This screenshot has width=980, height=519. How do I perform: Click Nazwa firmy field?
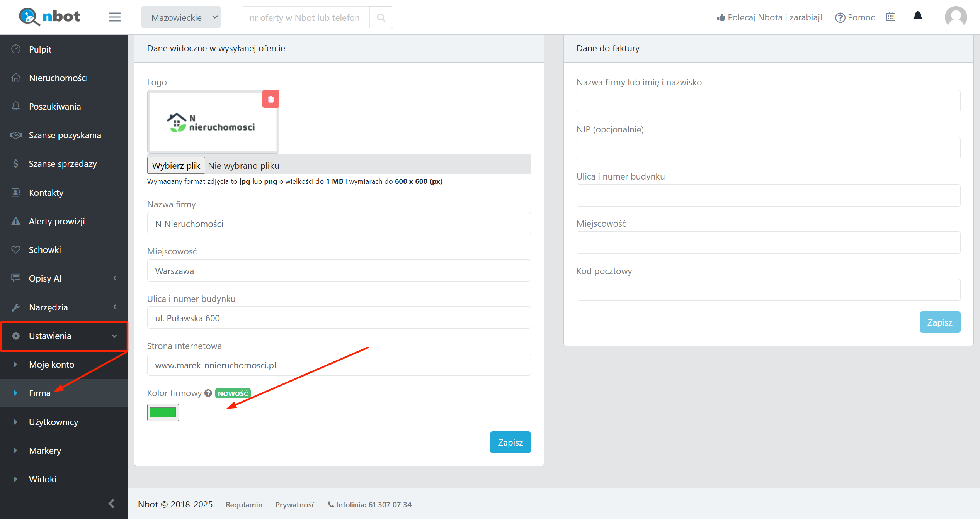coord(339,224)
